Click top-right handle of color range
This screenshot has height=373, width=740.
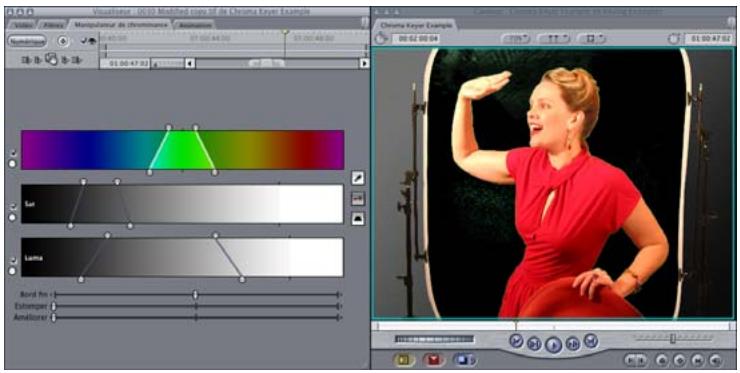(196, 127)
